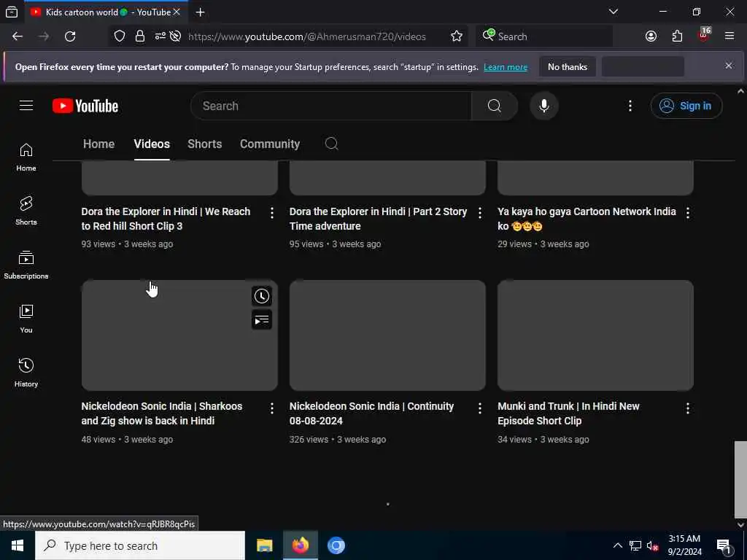747x560 pixels.
Task: Open File Explorer from taskbar
Action: click(x=264, y=545)
